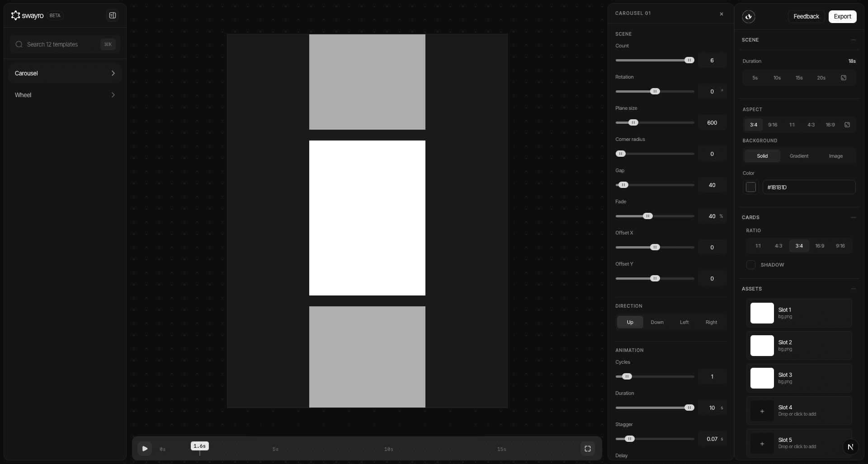
Task: Choose 16:9 card ratio
Action: point(820,246)
